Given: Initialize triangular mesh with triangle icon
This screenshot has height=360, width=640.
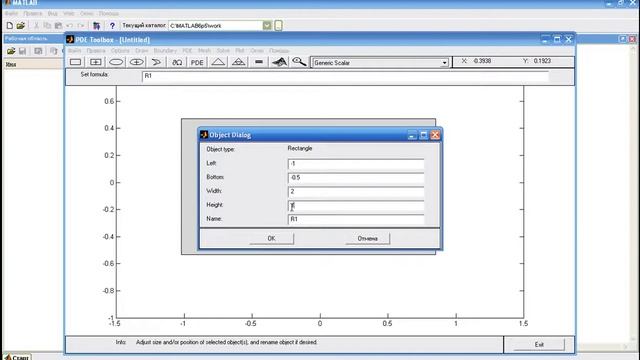Looking at the screenshot, I should coord(218,62).
